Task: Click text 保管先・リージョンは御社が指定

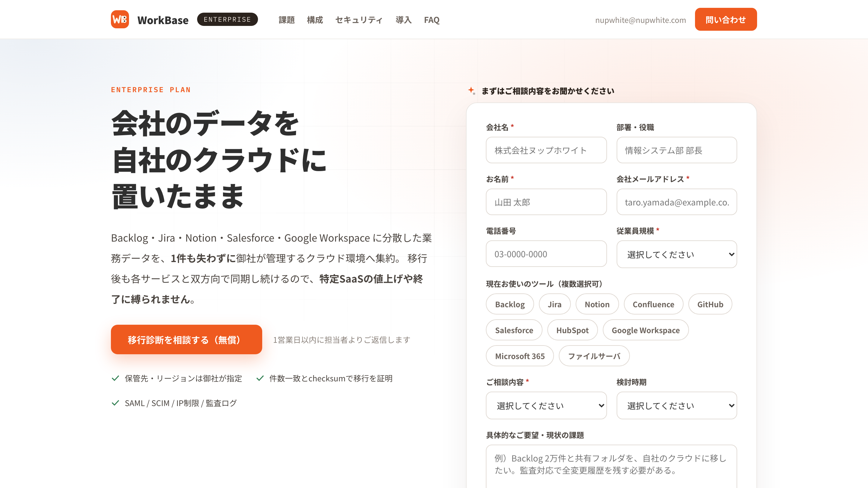Action: click(x=183, y=378)
